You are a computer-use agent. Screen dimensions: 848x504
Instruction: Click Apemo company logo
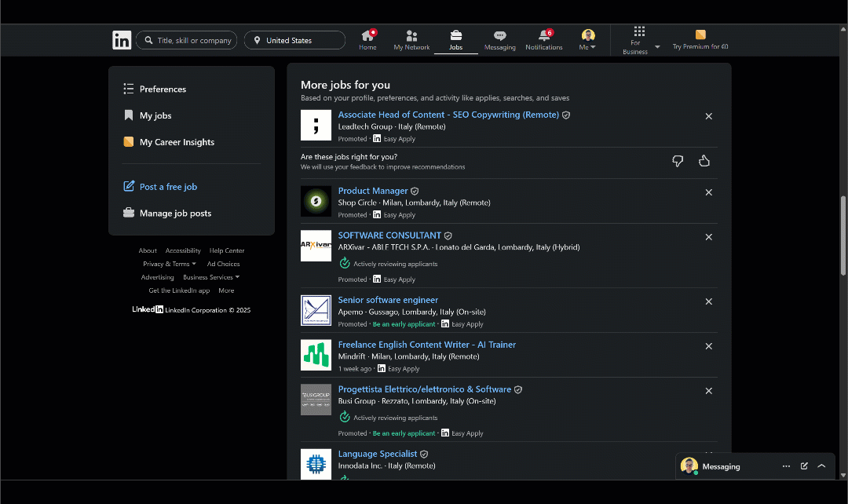pos(316,310)
